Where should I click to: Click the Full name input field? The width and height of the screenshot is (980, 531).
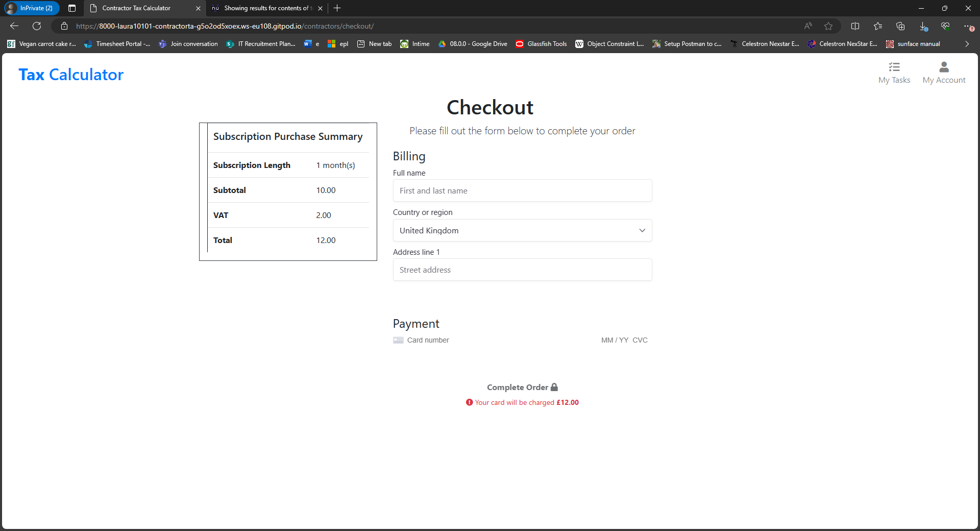[x=522, y=190]
